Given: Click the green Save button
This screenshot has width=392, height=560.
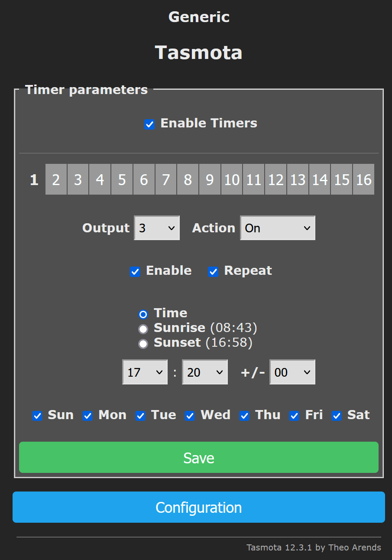Looking at the screenshot, I should pyautogui.click(x=199, y=458).
